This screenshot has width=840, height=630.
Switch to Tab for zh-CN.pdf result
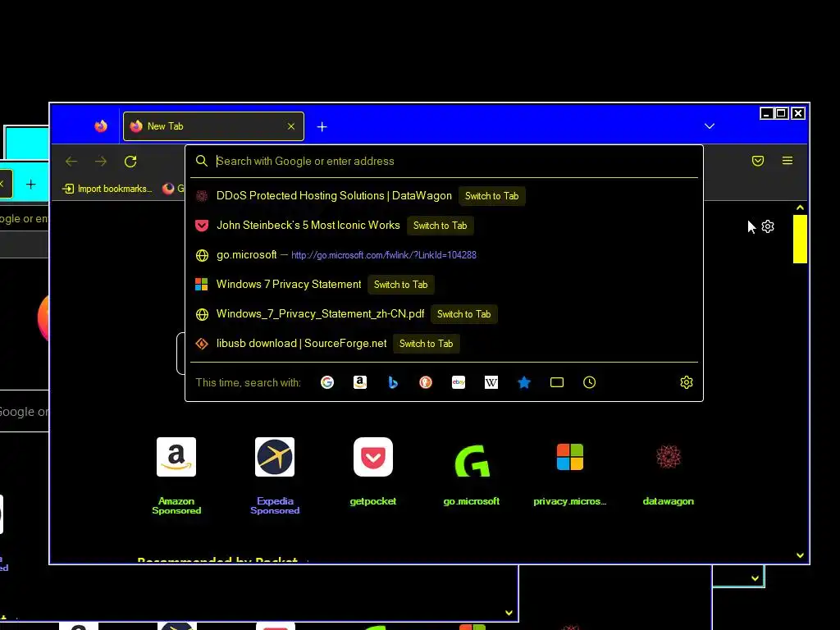pos(464,314)
